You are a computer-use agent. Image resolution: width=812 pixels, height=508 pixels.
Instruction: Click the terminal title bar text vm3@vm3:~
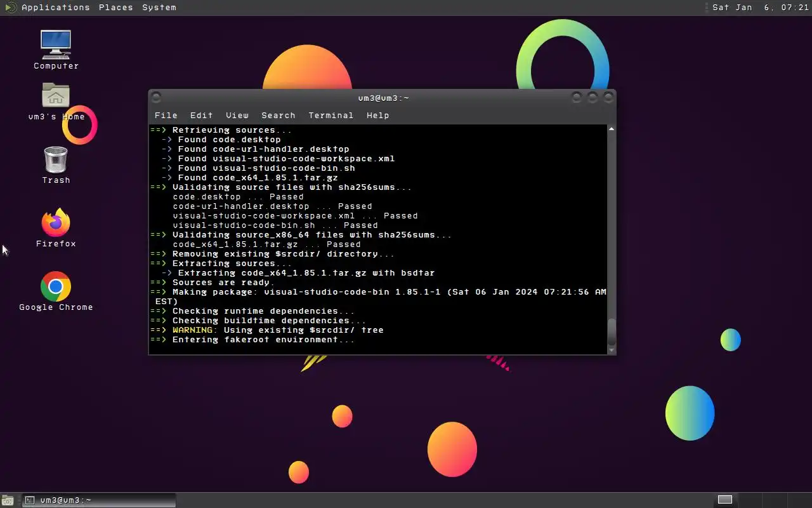coord(384,98)
